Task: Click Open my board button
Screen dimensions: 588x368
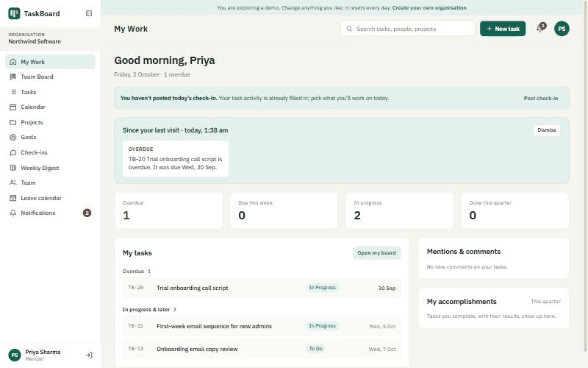Action: click(376, 253)
